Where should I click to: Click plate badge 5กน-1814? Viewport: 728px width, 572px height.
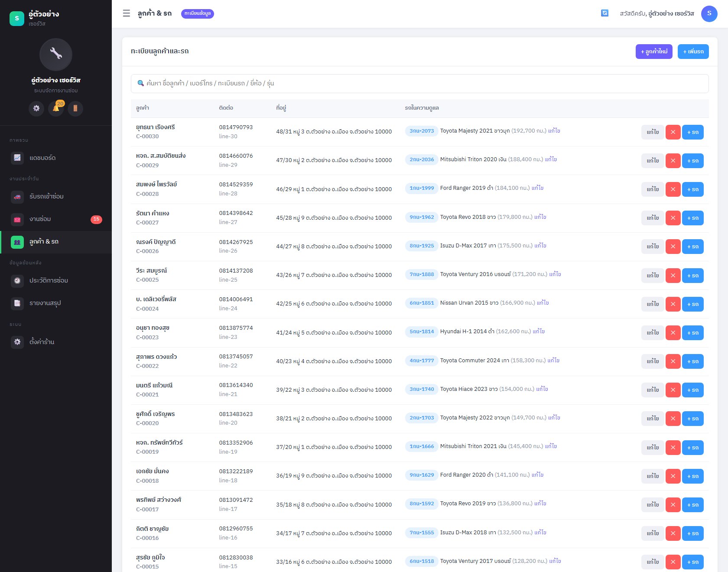422,331
